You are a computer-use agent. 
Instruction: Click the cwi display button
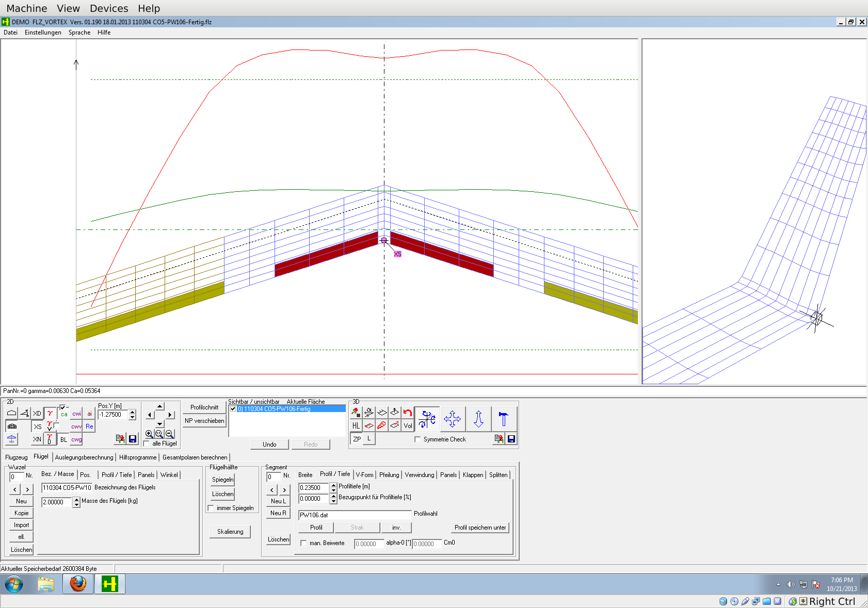[76, 414]
